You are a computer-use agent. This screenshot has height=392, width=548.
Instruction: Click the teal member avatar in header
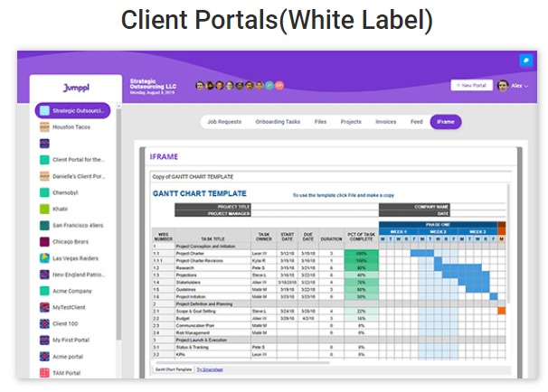tap(269, 86)
